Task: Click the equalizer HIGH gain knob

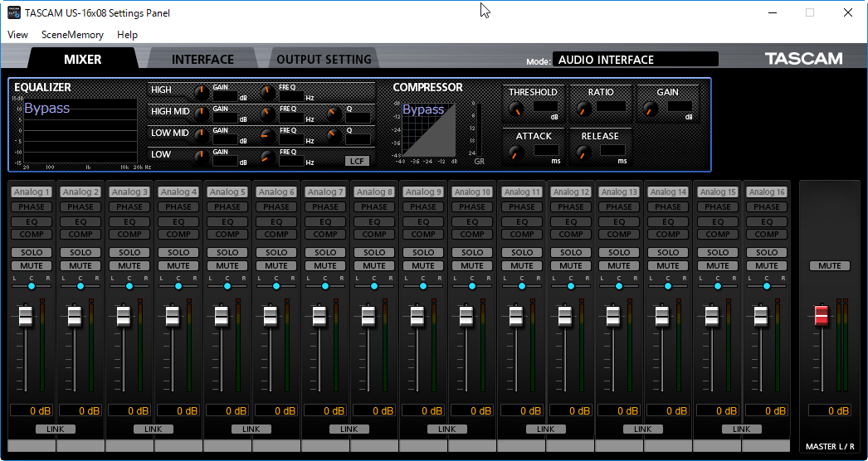Action: [202, 91]
